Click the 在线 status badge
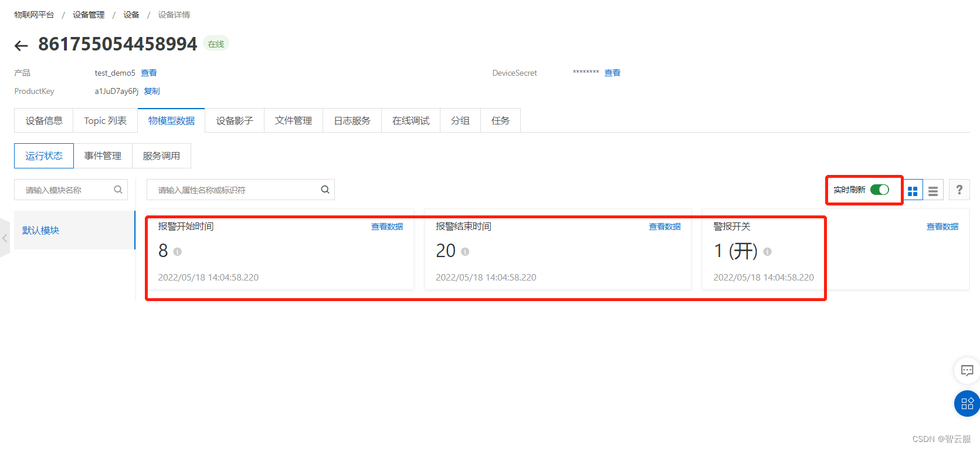The width and height of the screenshot is (980, 449). 216,44
